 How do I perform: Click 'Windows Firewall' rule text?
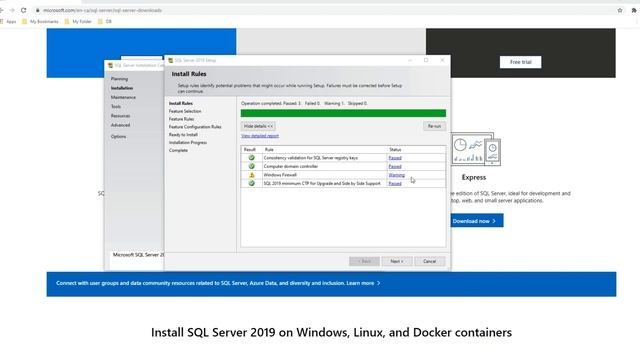pos(280,175)
